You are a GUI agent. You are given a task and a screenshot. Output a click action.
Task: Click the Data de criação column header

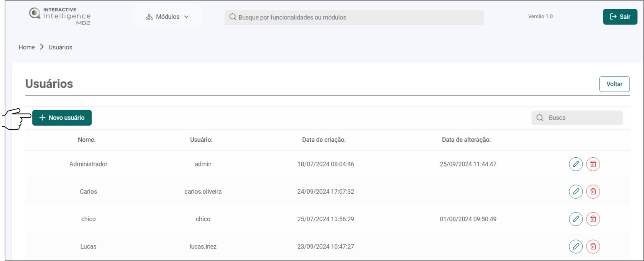click(324, 140)
